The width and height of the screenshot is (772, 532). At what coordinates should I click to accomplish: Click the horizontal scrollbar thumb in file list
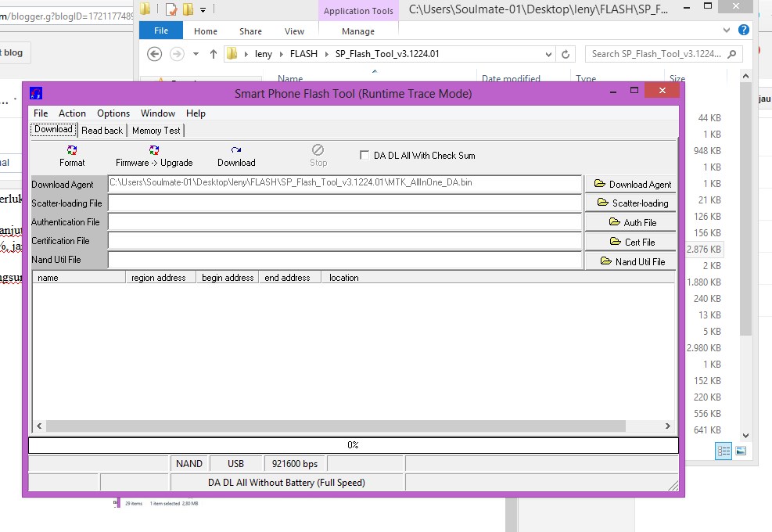click(x=336, y=426)
